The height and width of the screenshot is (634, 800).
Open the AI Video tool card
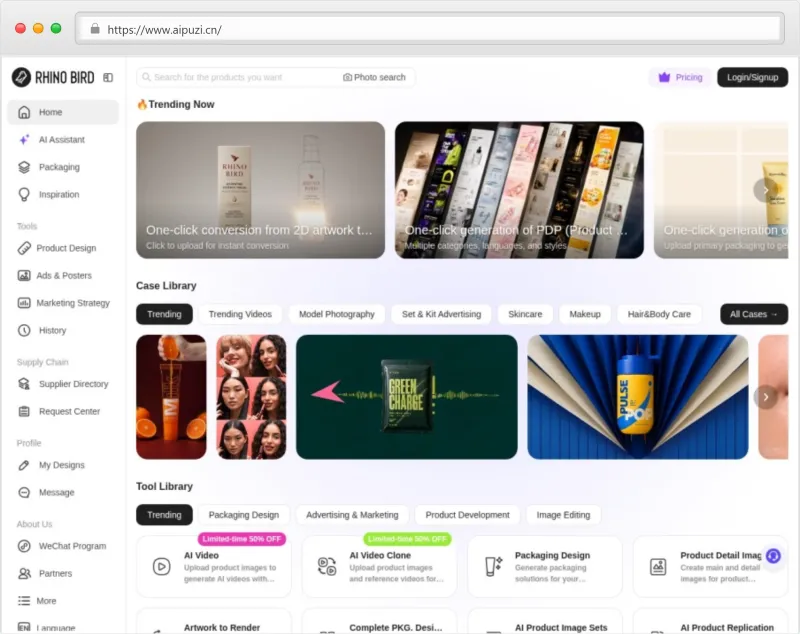click(213, 566)
